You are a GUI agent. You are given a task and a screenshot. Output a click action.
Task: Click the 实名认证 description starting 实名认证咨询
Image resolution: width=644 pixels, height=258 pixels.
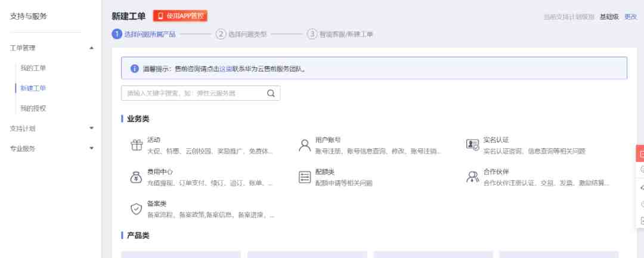coord(534,151)
